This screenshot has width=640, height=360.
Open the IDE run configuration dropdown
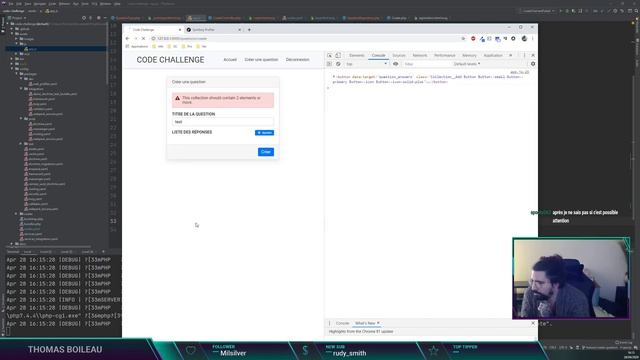(x=538, y=11)
